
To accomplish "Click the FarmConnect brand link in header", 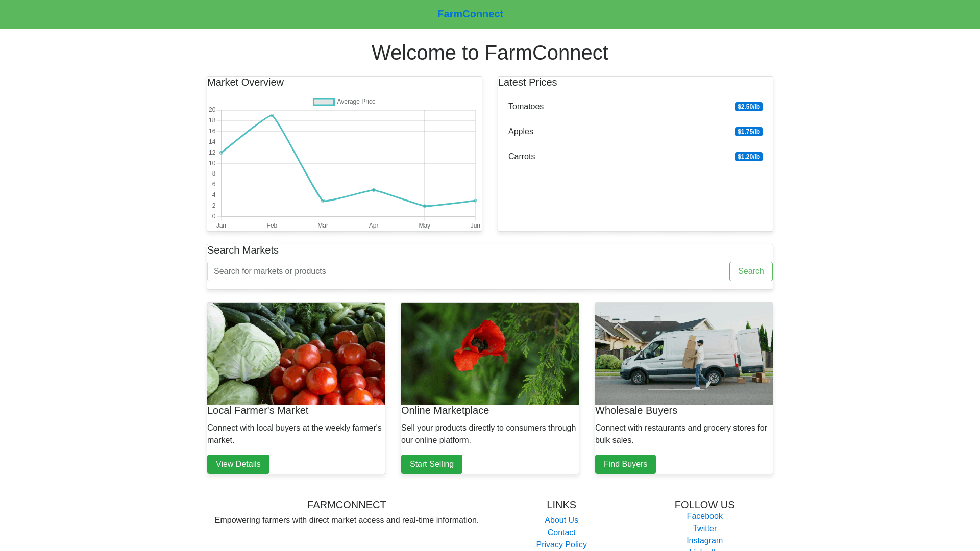I will 470,14.
